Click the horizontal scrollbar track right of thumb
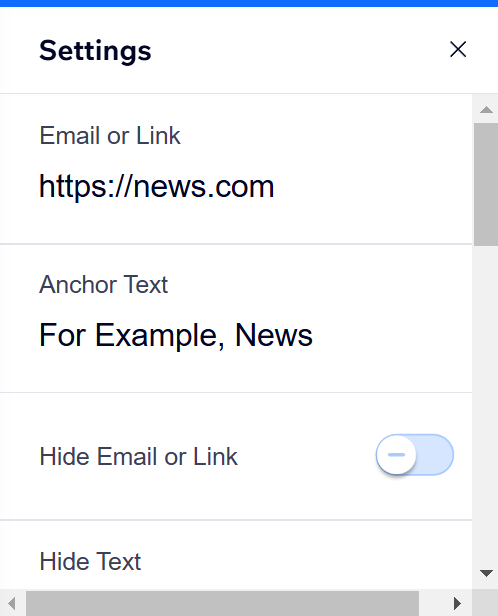This screenshot has height=616, width=498. [x=431, y=603]
